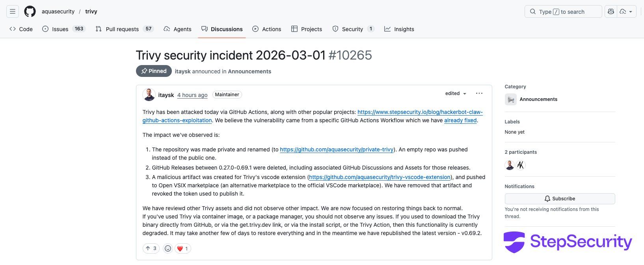Click the 4 hours ago timestamp

(x=192, y=95)
